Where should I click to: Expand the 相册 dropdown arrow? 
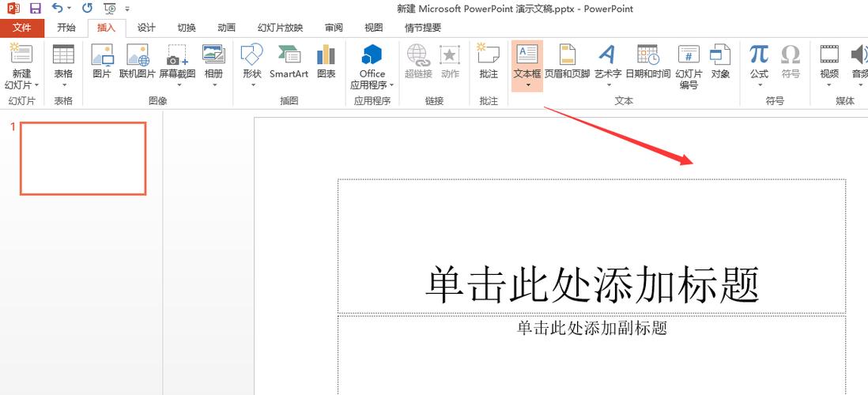(213, 85)
